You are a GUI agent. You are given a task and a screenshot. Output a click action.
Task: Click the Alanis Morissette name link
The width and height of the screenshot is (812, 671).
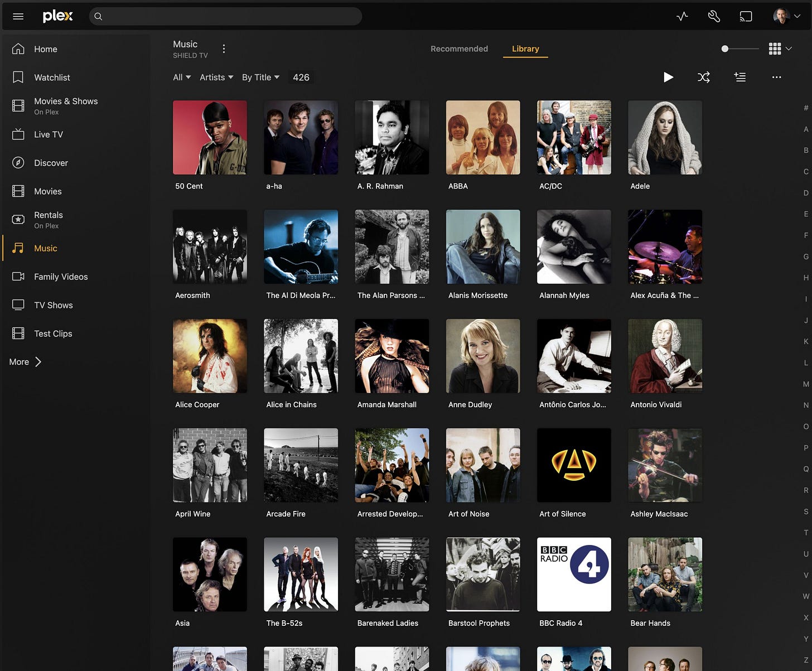[477, 296]
